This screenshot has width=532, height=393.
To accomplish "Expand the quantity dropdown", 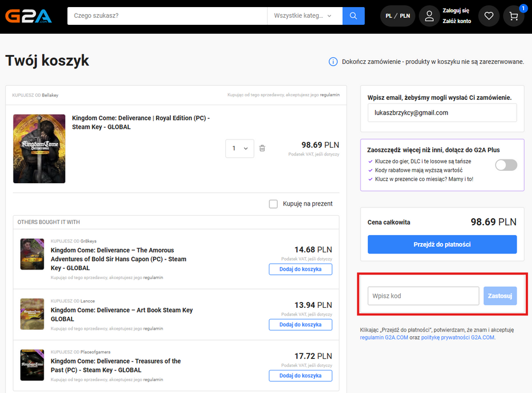I will click(x=240, y=148).
